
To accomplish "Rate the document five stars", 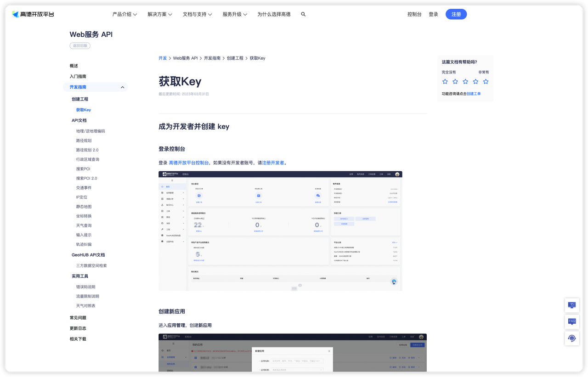I will [x=486, y=81].
